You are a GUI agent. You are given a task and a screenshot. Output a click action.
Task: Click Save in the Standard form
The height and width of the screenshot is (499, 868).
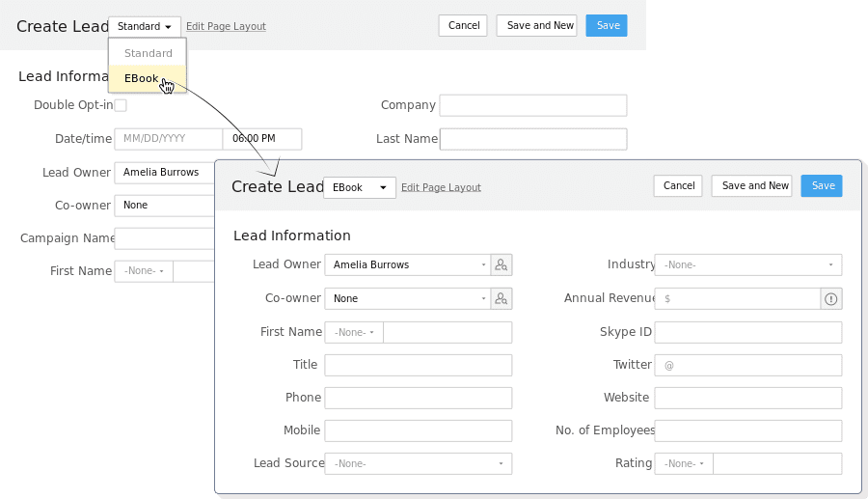pos(607,25)
